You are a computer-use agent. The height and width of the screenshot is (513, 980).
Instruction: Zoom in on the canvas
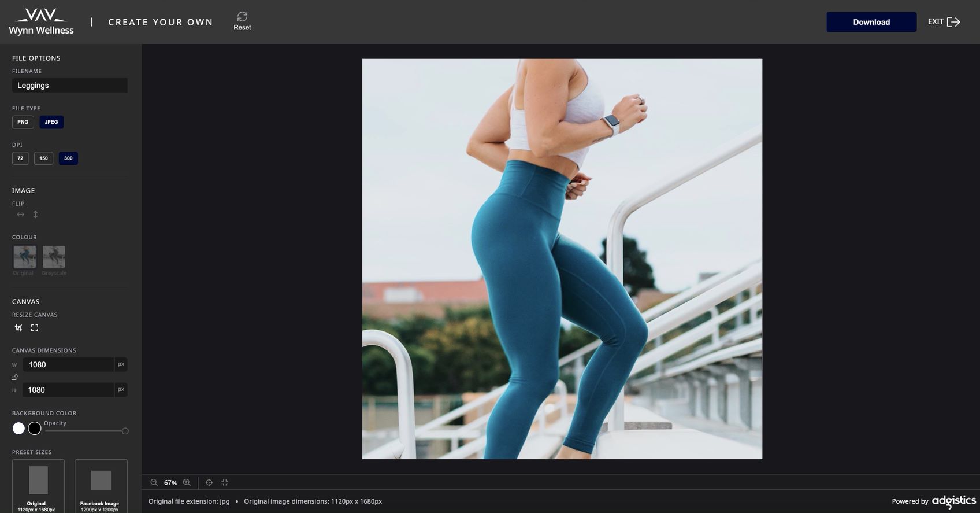[x=187, y=482]
